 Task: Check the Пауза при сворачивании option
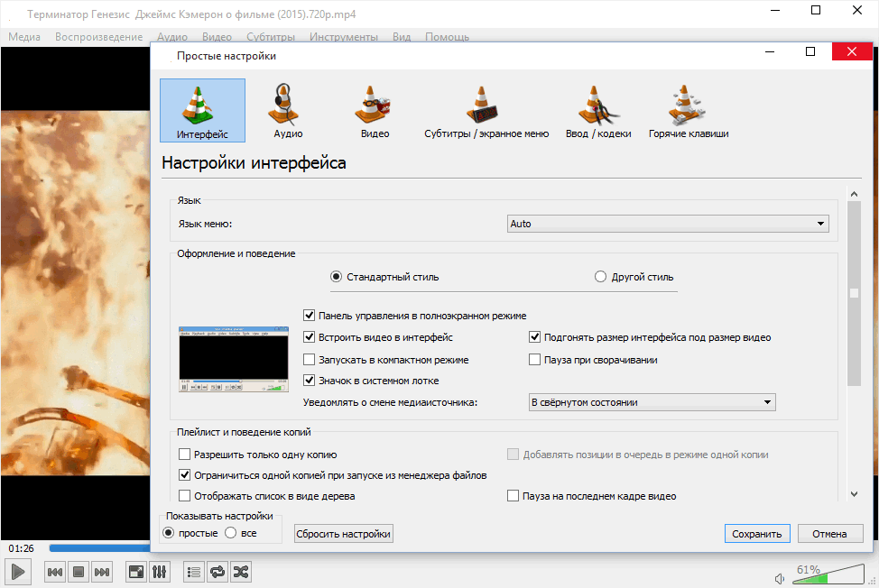pos(535,360)
